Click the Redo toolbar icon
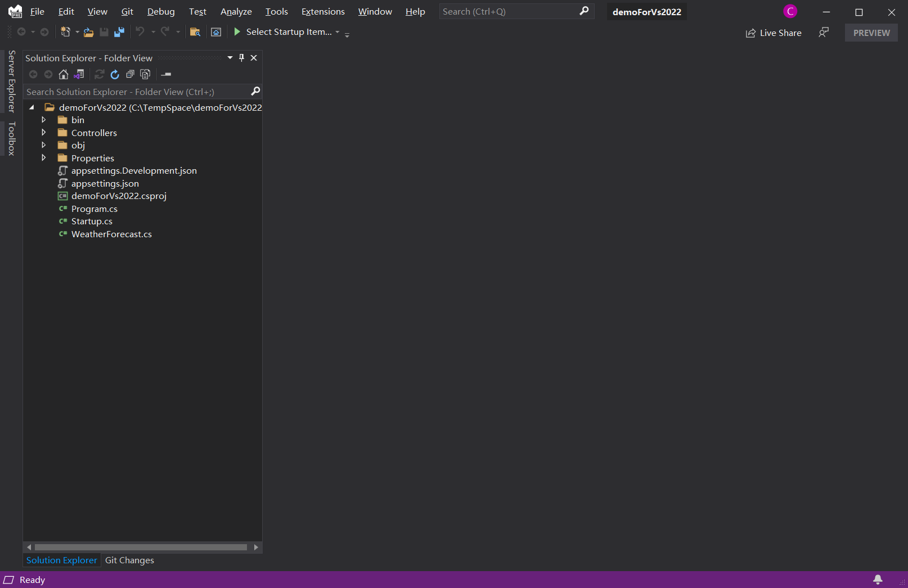Viewport: 908px width, 588px height. pos(165,31)
